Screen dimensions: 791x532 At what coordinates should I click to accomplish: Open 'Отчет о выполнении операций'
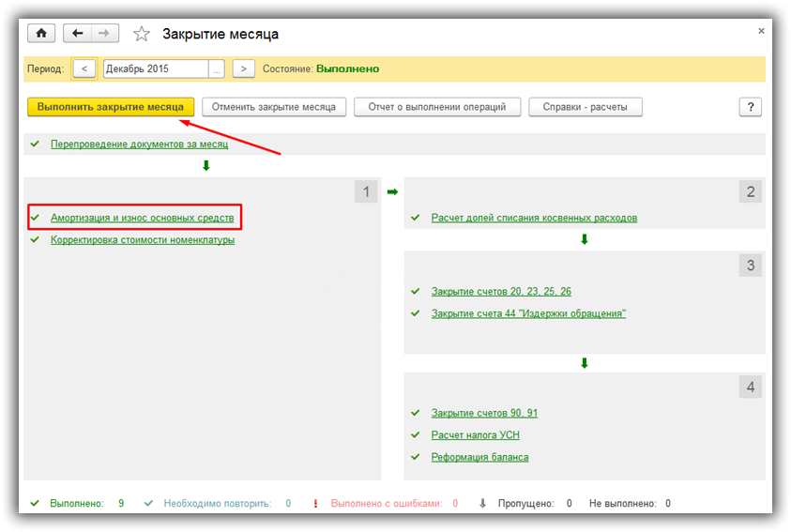[x=436, y=107]
